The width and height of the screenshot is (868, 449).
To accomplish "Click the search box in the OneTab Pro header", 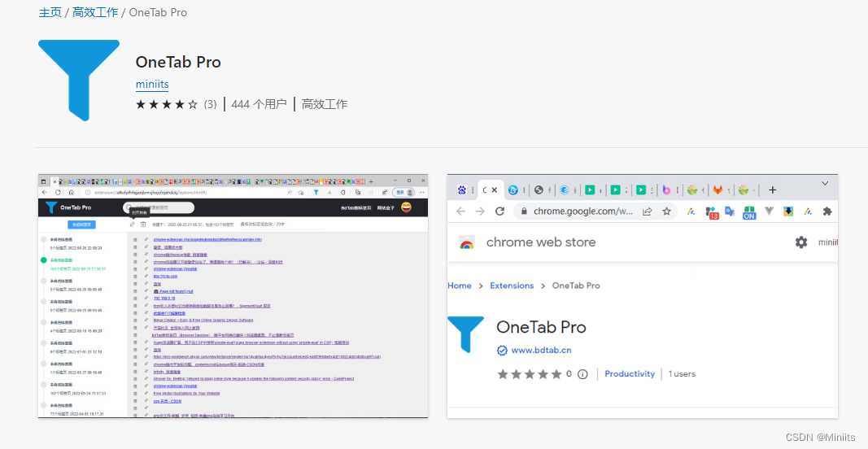I will [159, 207].
